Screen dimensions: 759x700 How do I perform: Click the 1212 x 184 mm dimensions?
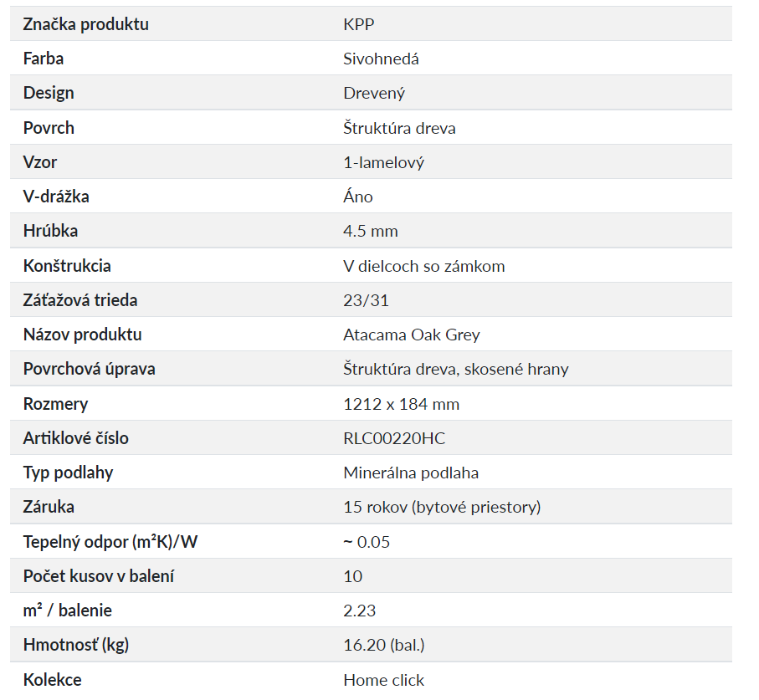401,404
